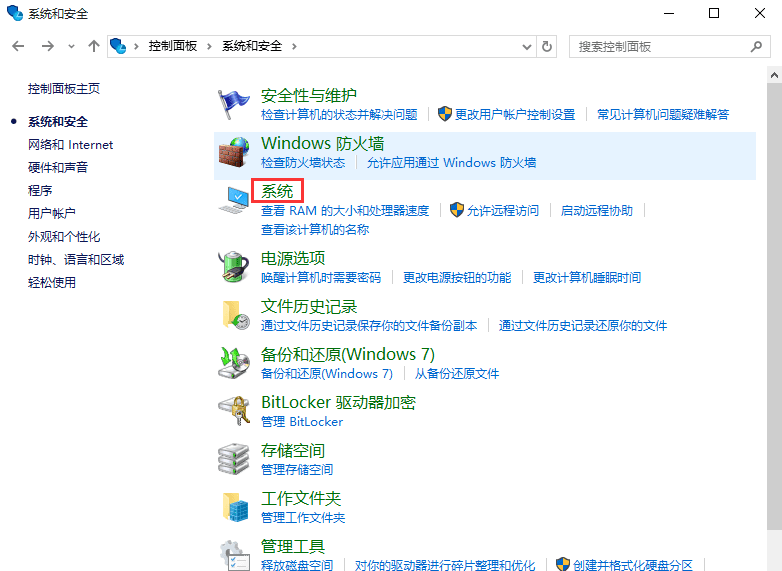Refresh the control panel view
The height and width of the screenshot is (571, 782).
547,46
